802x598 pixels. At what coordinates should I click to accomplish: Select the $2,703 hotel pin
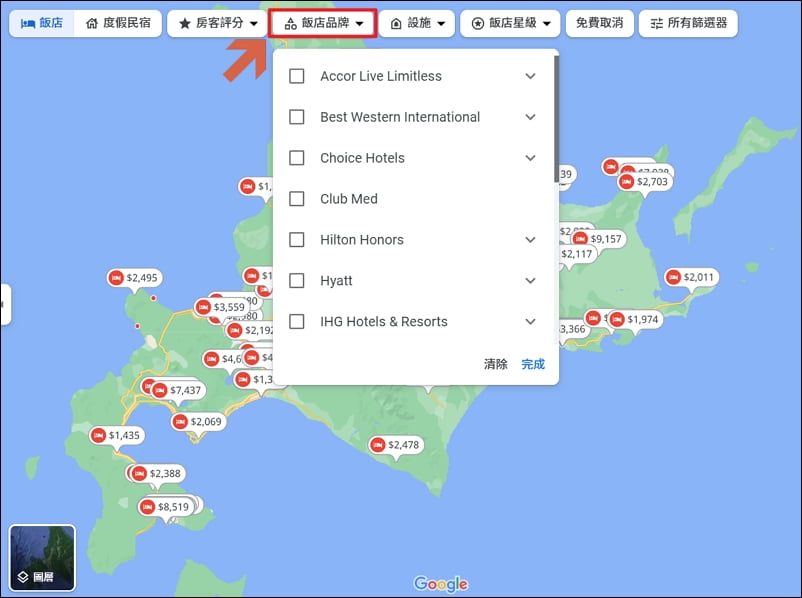pyautogui.click(x=645, y=182)
